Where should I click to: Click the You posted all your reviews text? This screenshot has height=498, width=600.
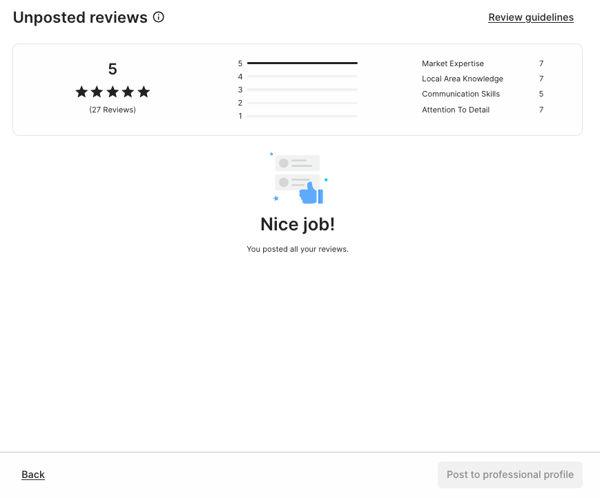click(297, 249)
